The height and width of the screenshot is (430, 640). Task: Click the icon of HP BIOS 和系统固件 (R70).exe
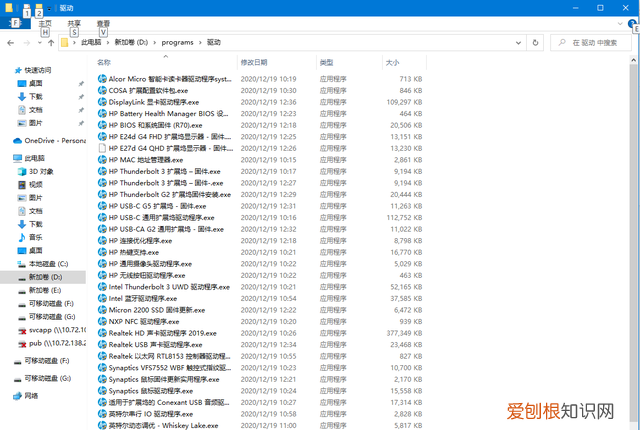[x=102, y=125]
